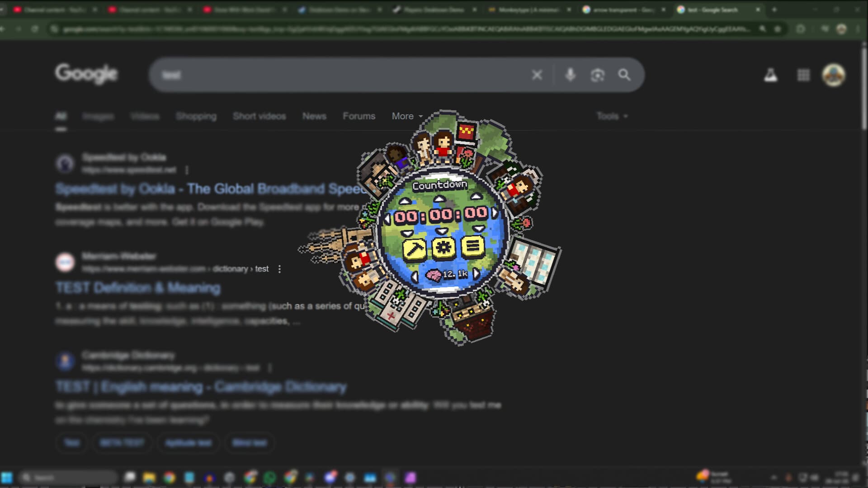Image resolution: width=868 pixels, height=488 pixels.
Task: Clear the search query with the X icon
Action: click(x=537, y=75)
